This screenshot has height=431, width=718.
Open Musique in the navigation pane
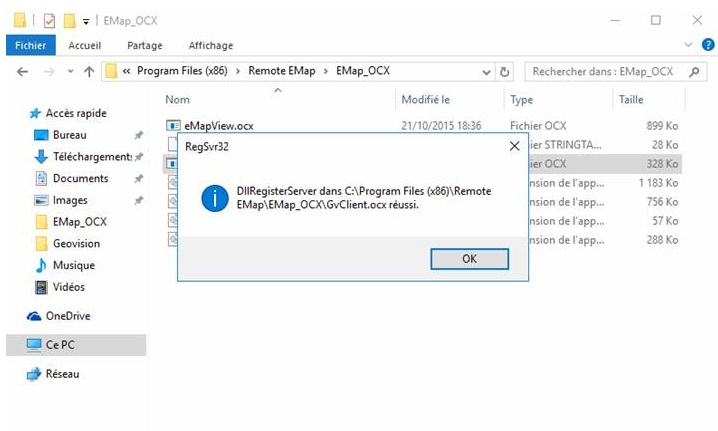click(x=74, y=266)
